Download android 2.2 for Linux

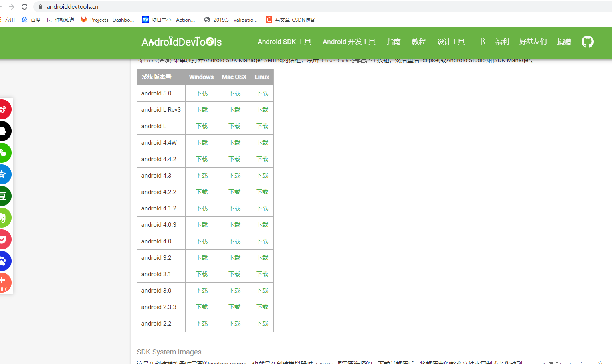[262, 324]
